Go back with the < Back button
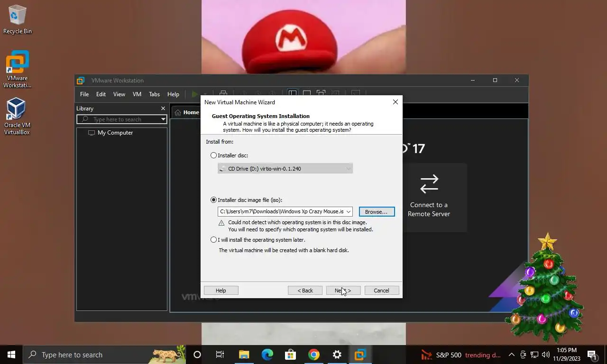The image size is (607, 364). click(305, 291)
